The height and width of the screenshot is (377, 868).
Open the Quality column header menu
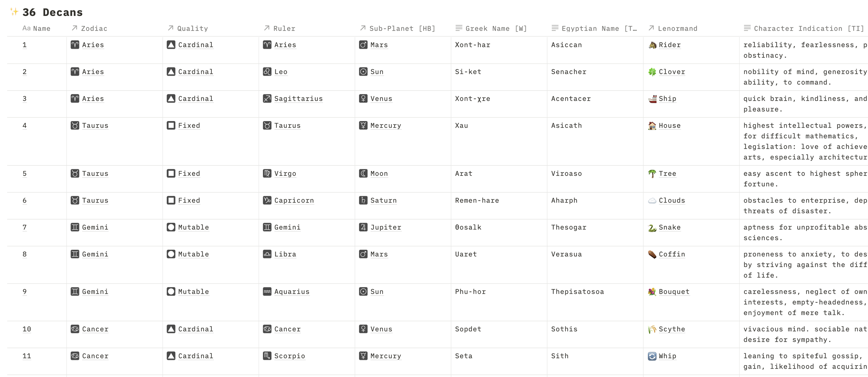(192, 28)
